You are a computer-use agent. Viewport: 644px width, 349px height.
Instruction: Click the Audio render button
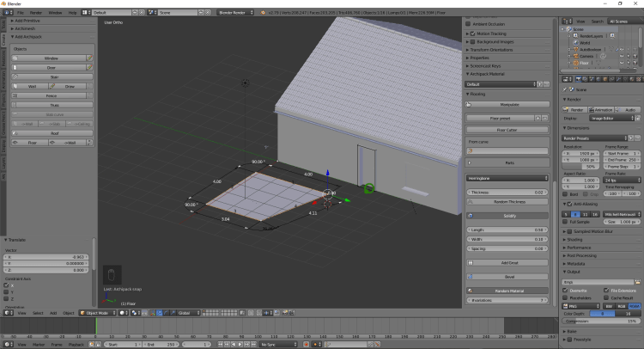tap(629, 110)
